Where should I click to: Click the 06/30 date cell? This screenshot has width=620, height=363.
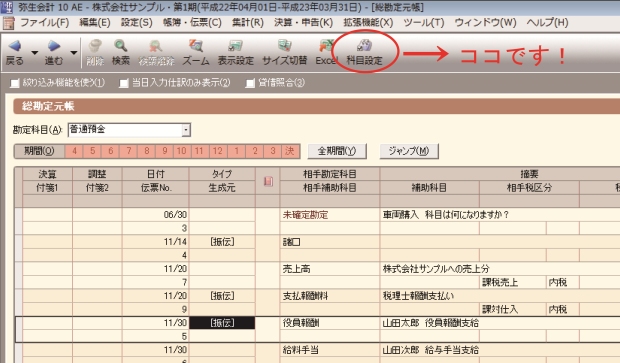point(155,215)
